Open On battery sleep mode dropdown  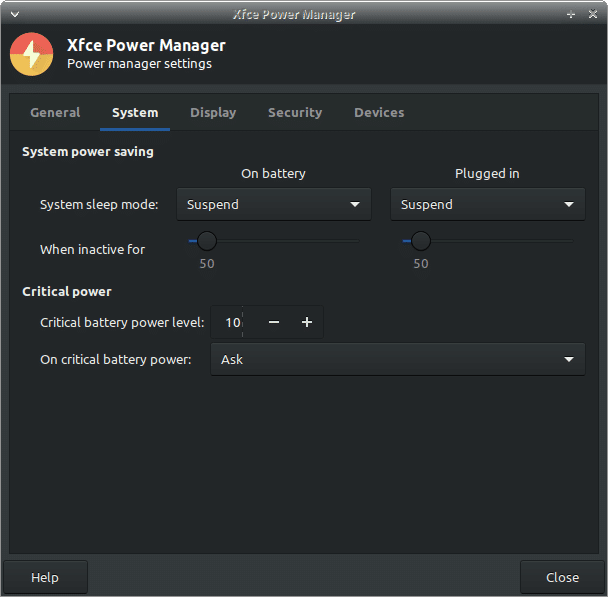click(x=274, y=204)
